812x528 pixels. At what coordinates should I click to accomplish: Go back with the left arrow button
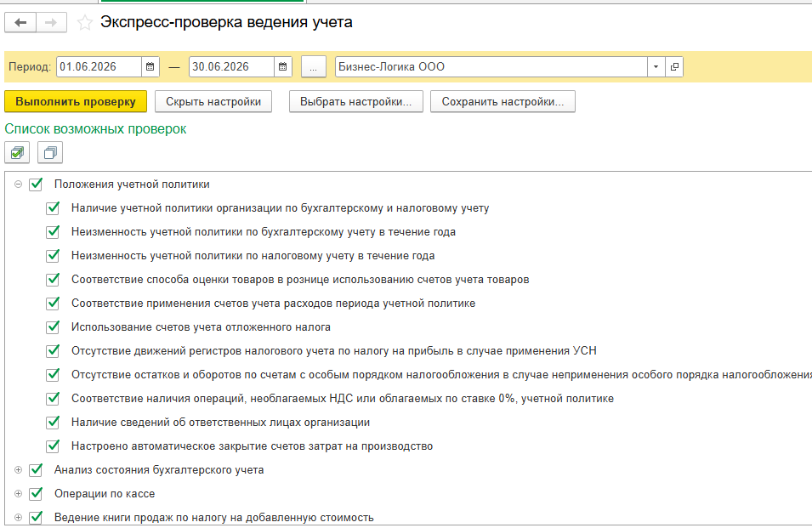click(20, 23)
